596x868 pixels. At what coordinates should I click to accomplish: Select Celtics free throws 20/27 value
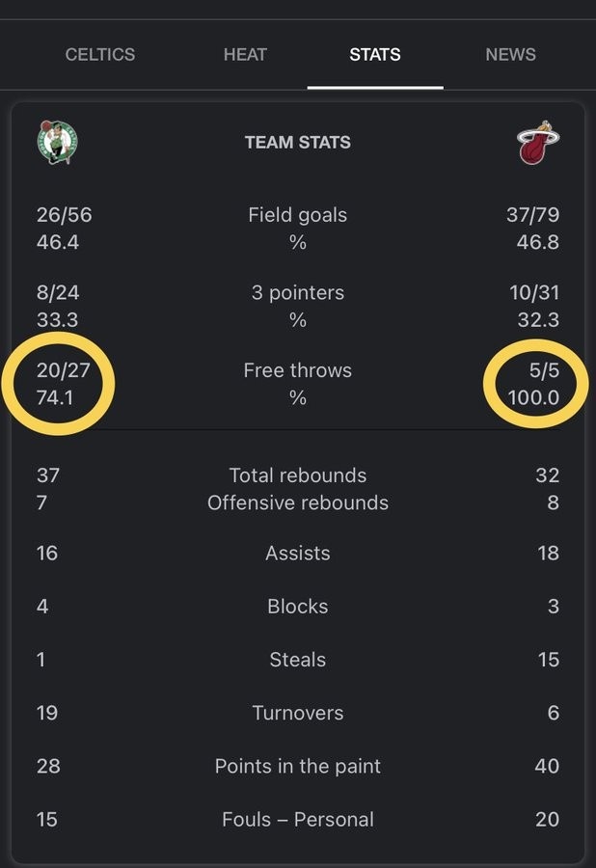(x=63, y=370)
